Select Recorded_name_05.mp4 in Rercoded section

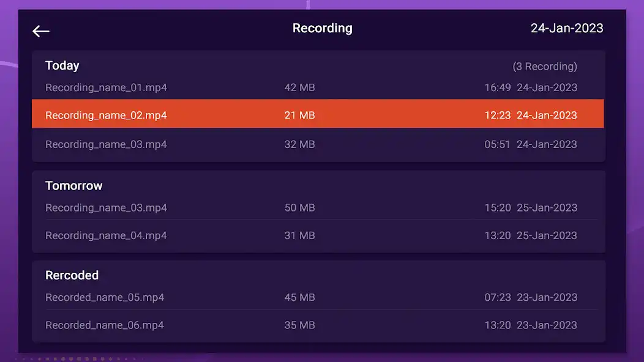[104, 298]
